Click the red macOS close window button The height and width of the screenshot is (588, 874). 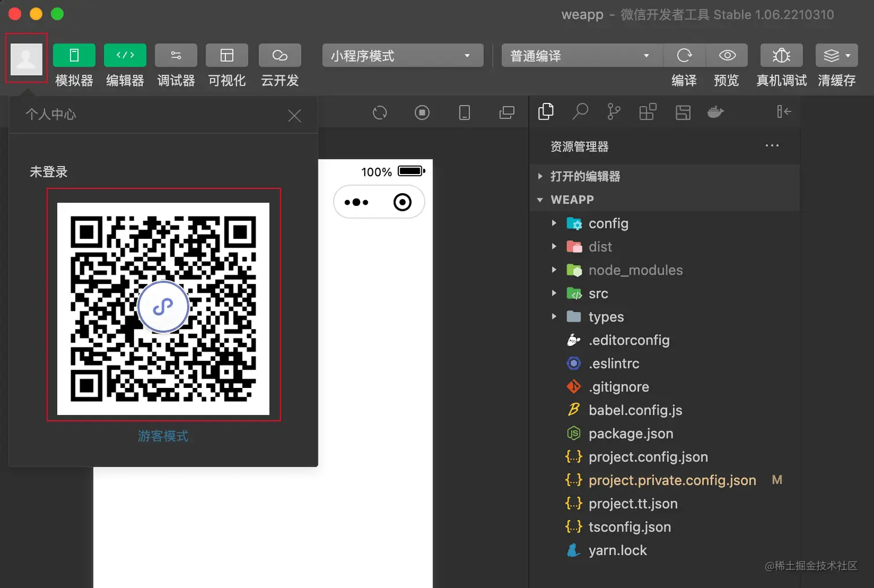[15, 14]
